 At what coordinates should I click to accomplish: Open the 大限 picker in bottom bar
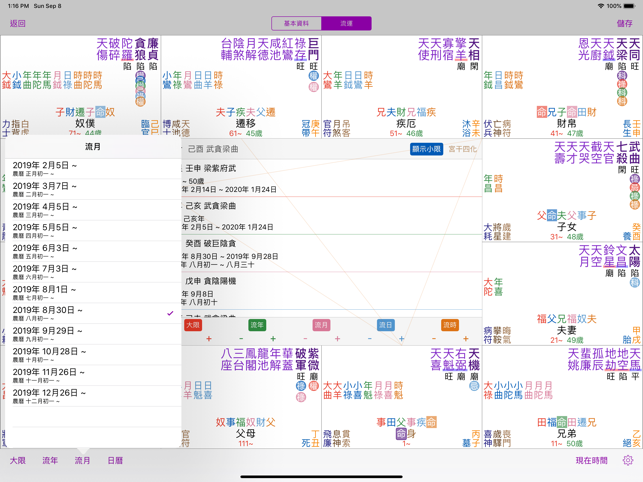[18, 460]
